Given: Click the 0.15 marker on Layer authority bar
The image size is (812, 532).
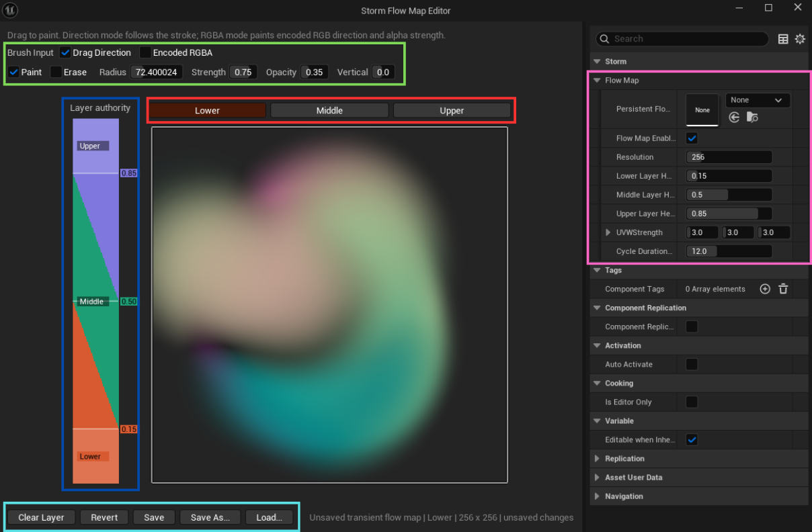Looking at the screenshot, I should pyautogui.click(x=128, y=429).
